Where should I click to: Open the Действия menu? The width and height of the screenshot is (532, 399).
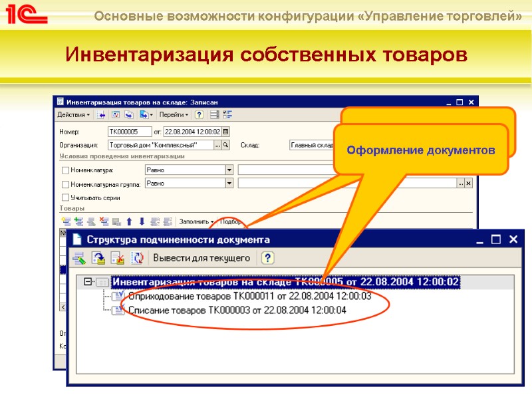click(x=73, y=114)
